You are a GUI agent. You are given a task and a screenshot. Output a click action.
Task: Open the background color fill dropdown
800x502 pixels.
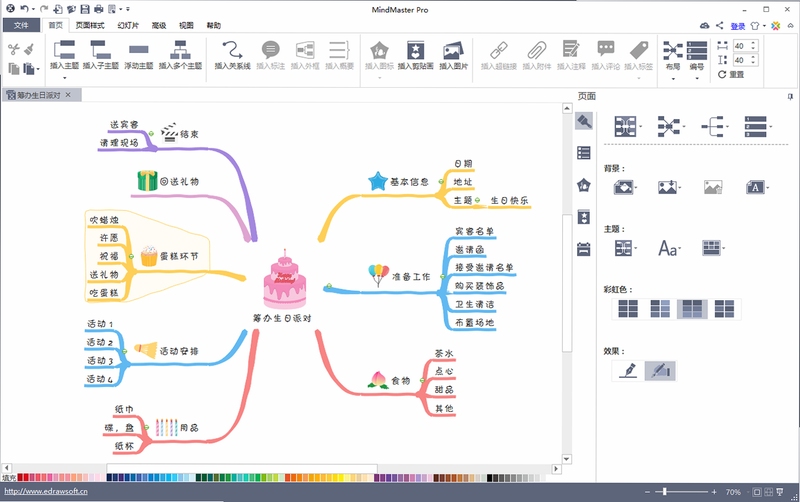[x=626, y=187]
